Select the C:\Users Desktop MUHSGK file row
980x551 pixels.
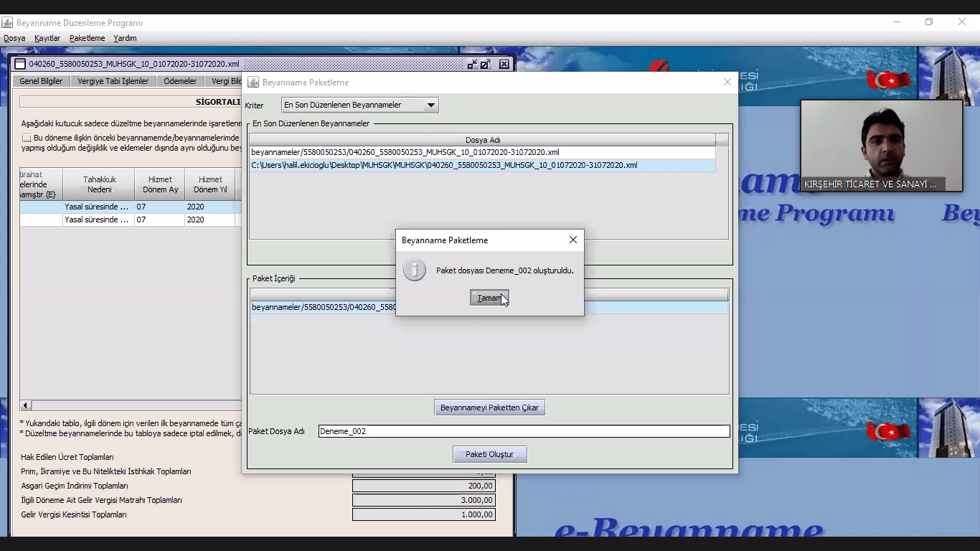coord(482,165)
